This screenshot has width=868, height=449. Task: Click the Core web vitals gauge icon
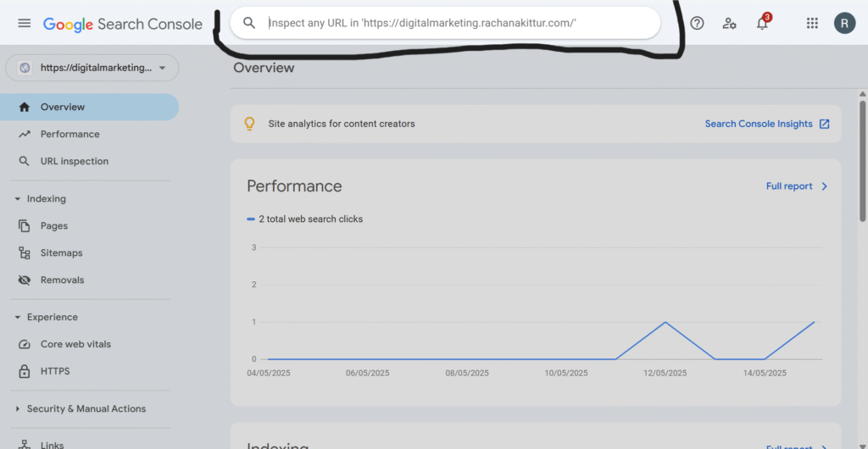coord(24,345)
